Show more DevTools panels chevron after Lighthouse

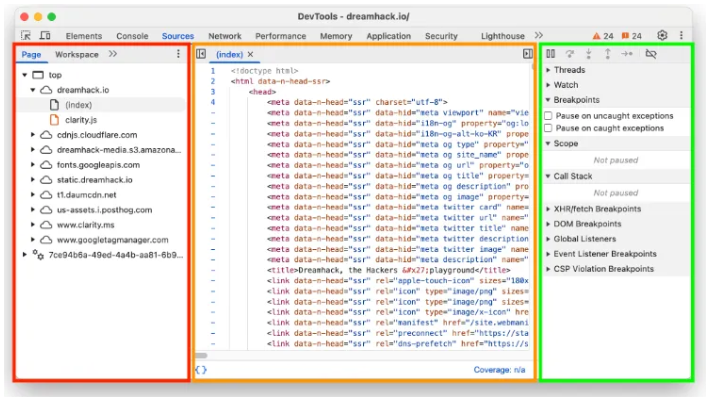pyautogui.click(x=539, y=35)
